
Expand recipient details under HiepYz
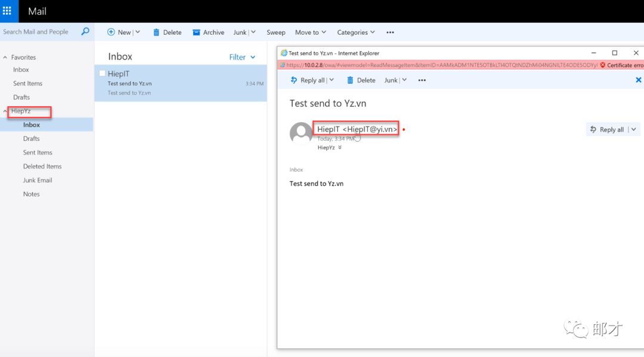pos(340,147)
